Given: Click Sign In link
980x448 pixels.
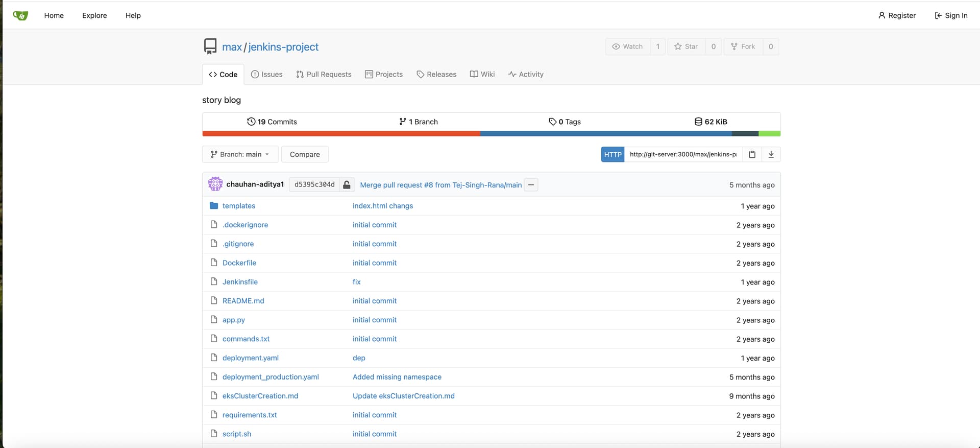Looking at the screenshot, I should point(951,15).
